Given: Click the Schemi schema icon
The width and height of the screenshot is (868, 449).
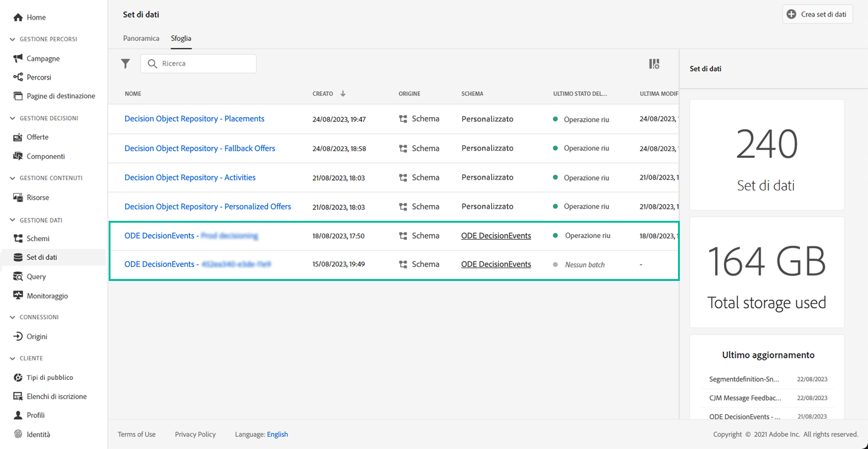Looking at the screenshot, I should [18, 238].
